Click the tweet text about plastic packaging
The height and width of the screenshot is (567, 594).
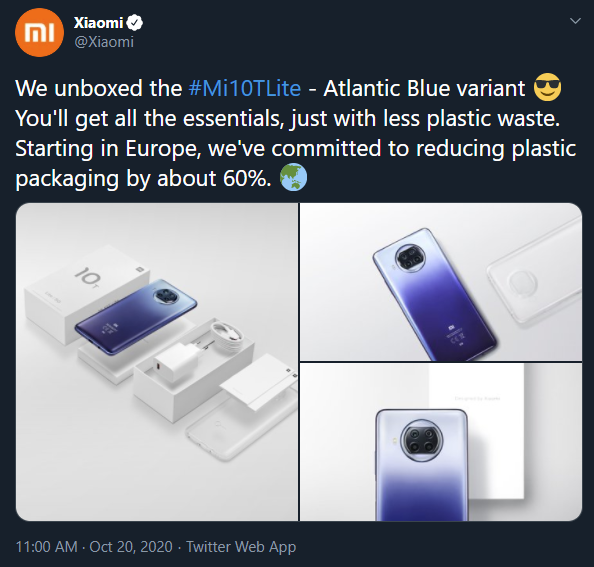(x=295, y=133)
